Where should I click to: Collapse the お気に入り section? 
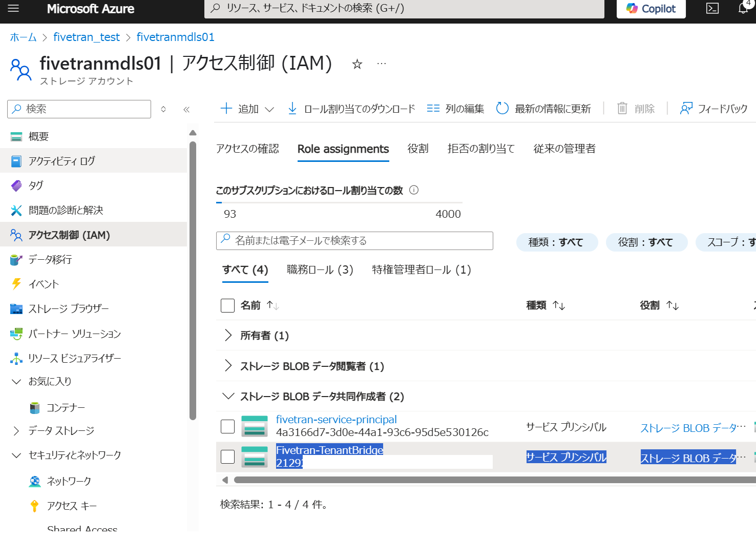point(16,382)
